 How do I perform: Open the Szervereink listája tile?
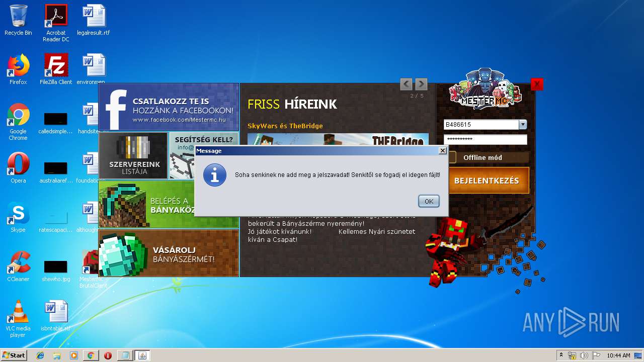[x=133, y=156]
